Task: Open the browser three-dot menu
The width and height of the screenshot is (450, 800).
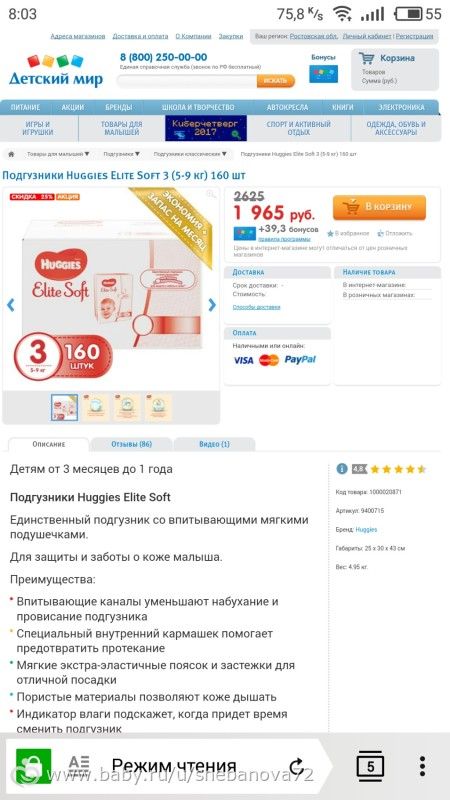Action: (x=422, y=766)
